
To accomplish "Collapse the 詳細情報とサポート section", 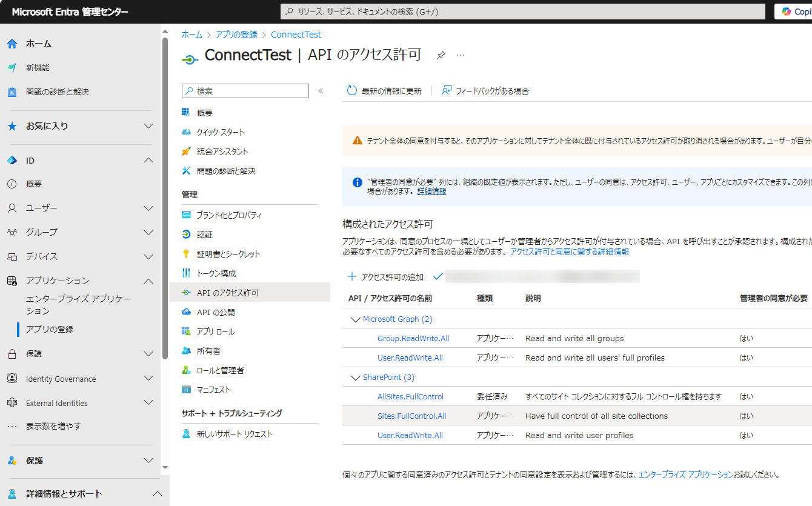I will tap(158, 494).
